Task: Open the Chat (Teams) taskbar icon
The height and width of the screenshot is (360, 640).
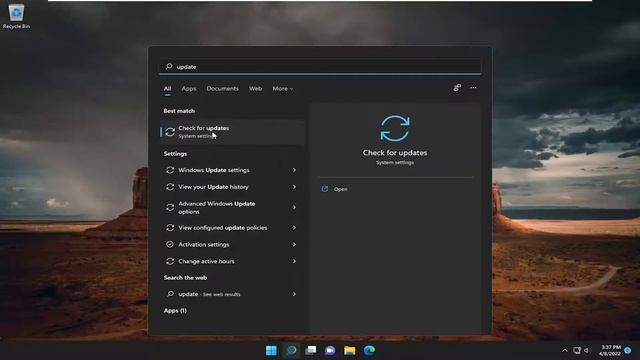Action: click(x=330, y=350)
